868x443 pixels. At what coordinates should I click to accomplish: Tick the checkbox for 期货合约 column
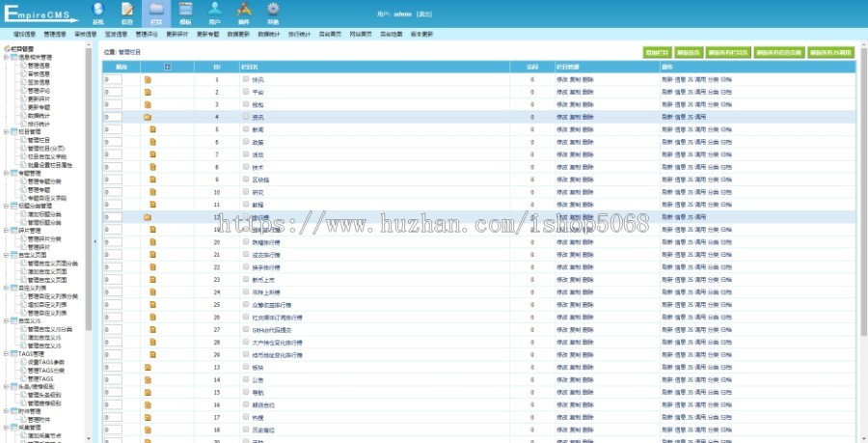point(246,404)
